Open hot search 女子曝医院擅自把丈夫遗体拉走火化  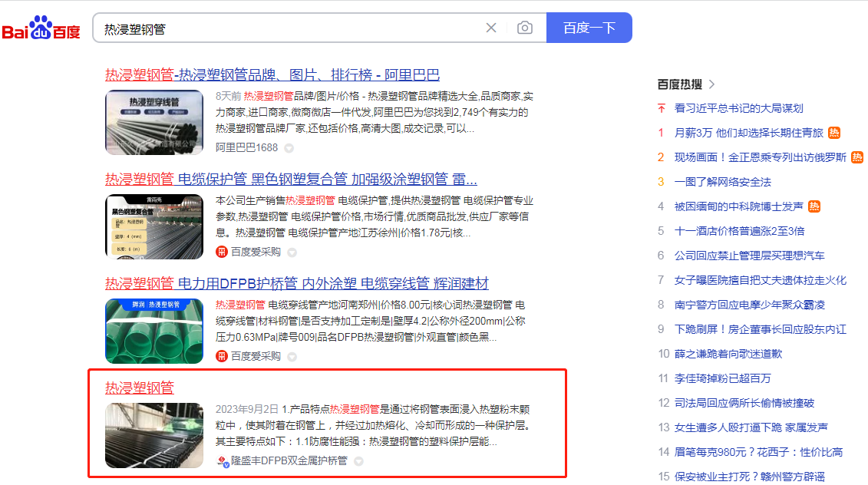[x=760, y=280]
